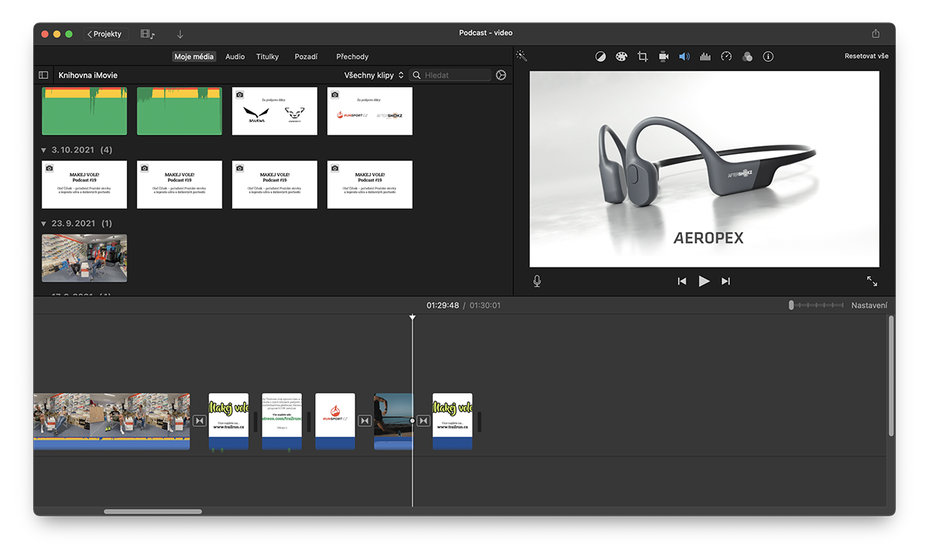Collapse the 3.10.2021 date group

tap(43, 150)
